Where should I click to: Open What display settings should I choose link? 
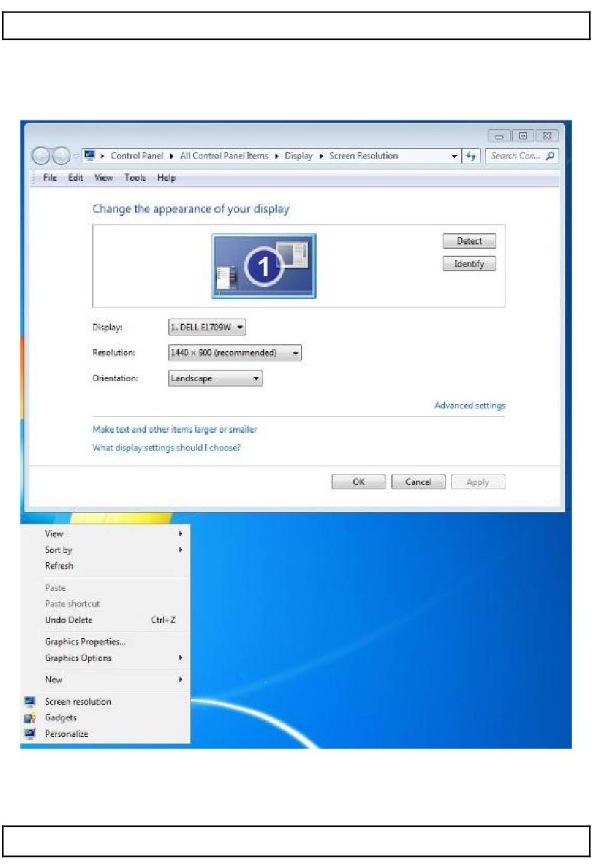pos(166,448)
